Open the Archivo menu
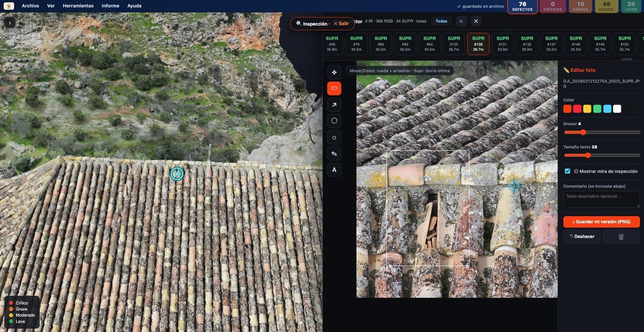Screen dimensions: 644x332 click(x=30, y=6)
